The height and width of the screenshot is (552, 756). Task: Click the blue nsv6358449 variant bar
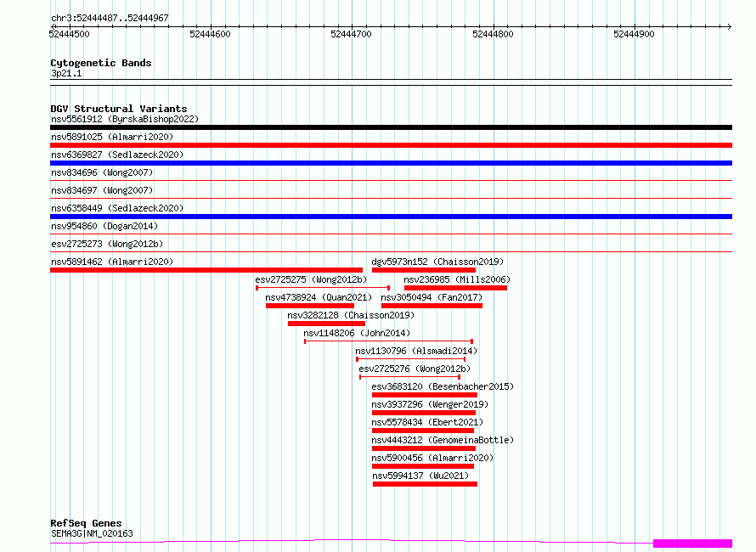tap(391, 217)
